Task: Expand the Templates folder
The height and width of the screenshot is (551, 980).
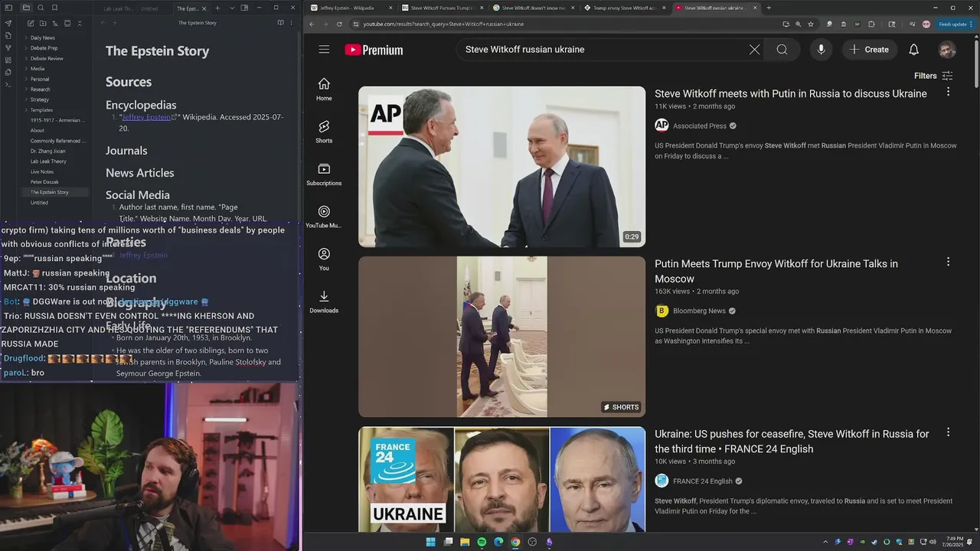Action: pos(41,110)
